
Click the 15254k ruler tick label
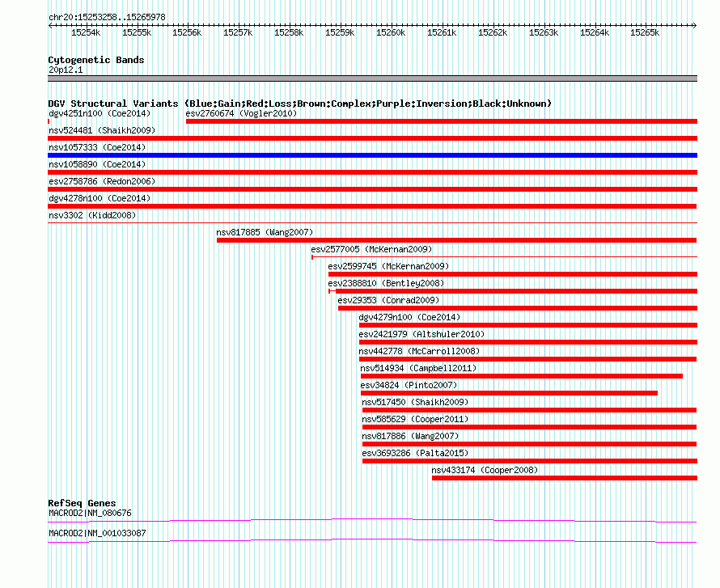pos(86,32)
